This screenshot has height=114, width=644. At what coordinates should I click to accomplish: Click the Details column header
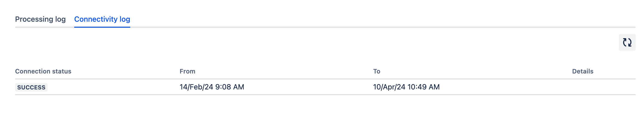coord(583,71)
